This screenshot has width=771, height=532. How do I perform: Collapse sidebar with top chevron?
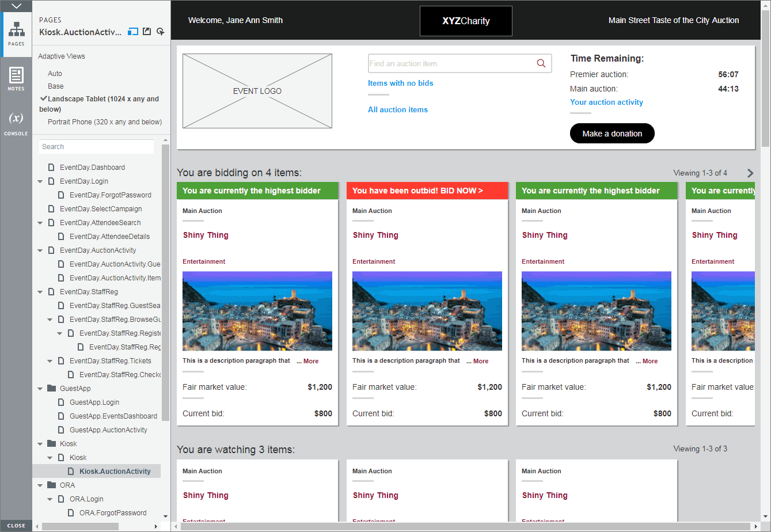click(16, 6)
